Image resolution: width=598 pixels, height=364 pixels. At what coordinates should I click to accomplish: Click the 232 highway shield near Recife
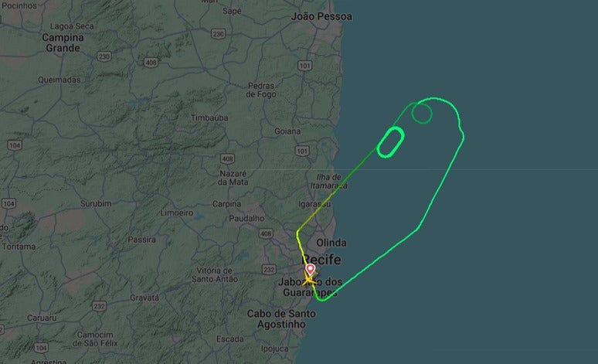pos(269,270)
